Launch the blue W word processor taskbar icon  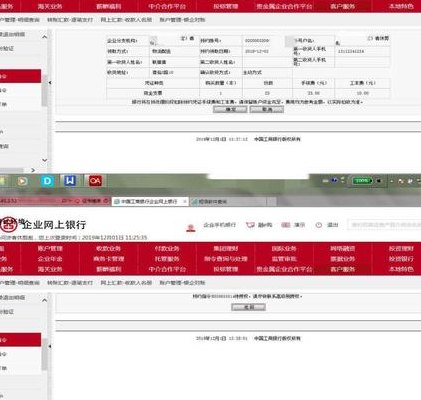pyautogui.click(x=70, y=181)
